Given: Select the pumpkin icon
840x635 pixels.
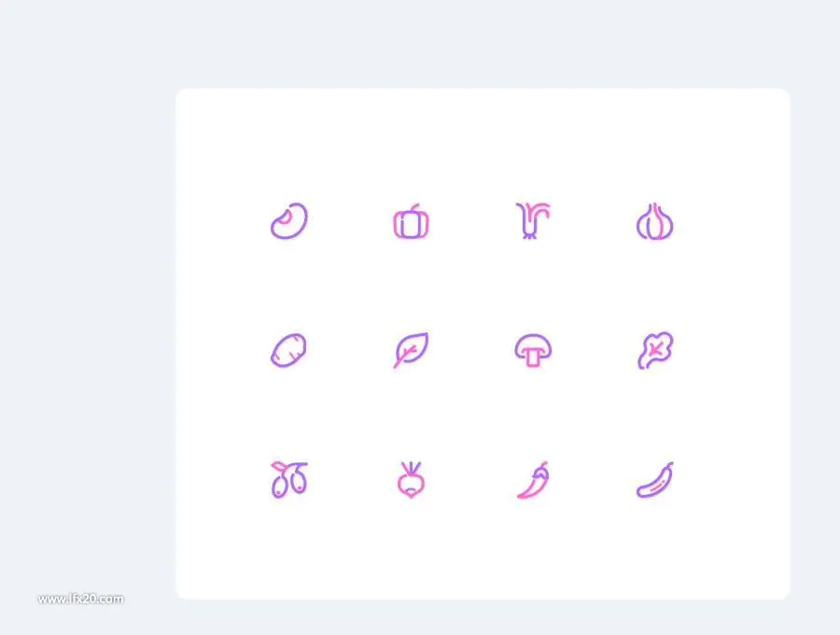Looking at the screenshot, I should (411, 221).
